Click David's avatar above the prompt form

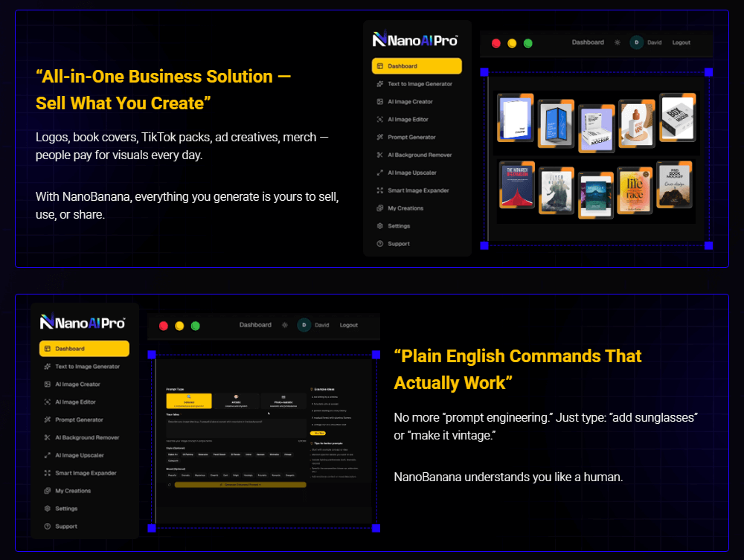click(x=304, y=325)
